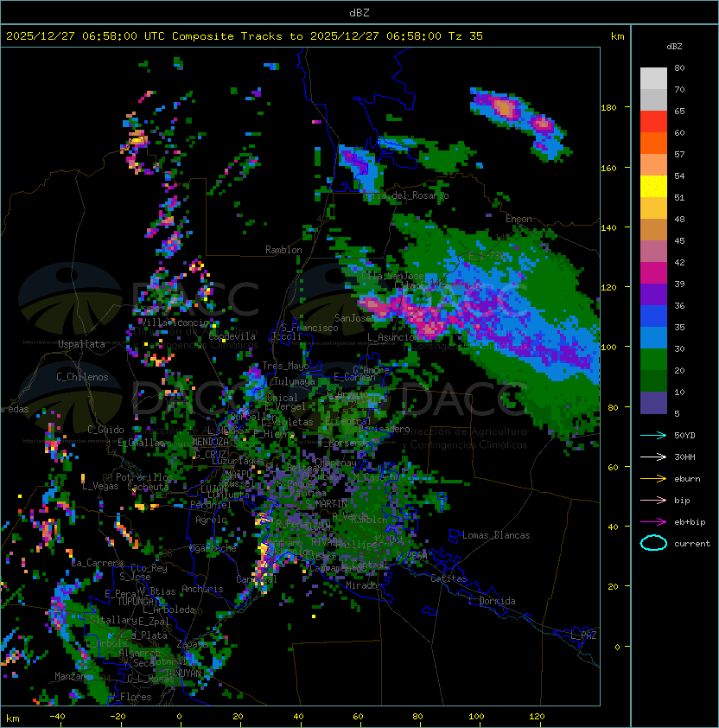The width and height of the screenshot is (719, 728).
Task: Click the '-40' tick on horizontal axis
Action: [x=57, y=717]
